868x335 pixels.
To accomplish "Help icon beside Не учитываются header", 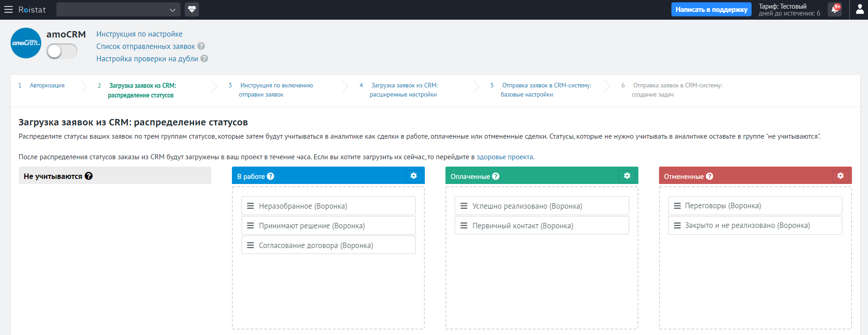I will [88, 176].
